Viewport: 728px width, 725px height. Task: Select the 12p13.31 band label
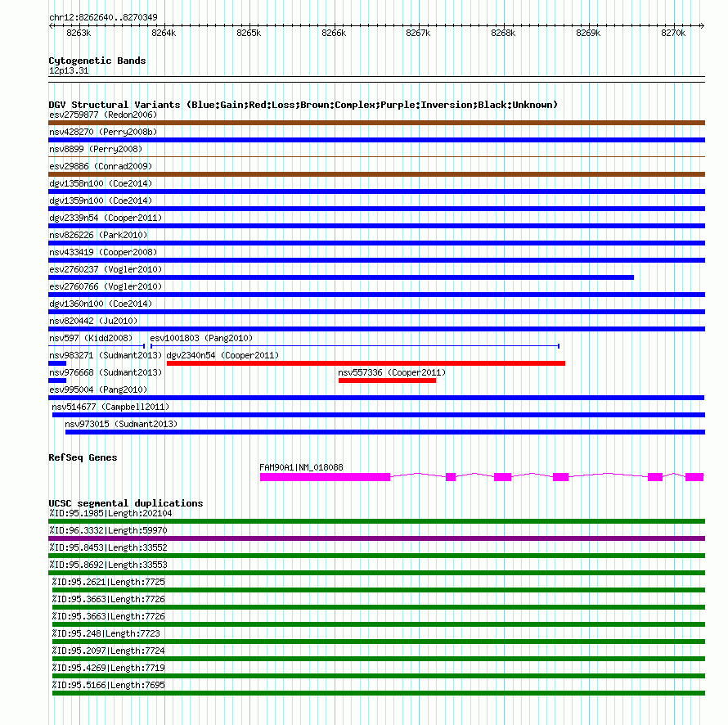tap(69, 70)
